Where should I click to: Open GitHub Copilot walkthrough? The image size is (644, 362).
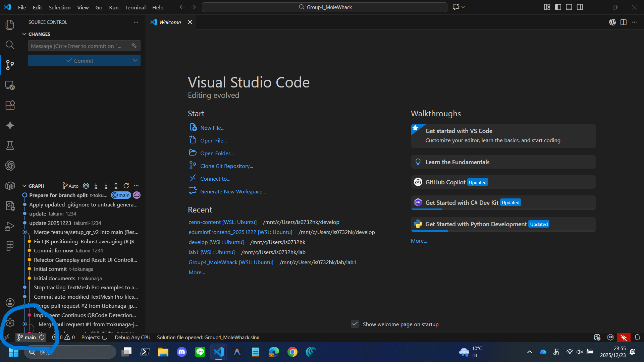[x=503, y=182]
